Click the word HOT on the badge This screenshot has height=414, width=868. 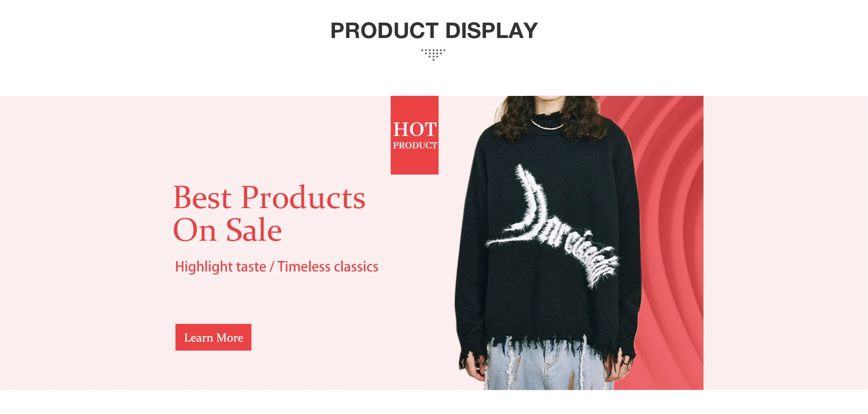coord(415,129)
